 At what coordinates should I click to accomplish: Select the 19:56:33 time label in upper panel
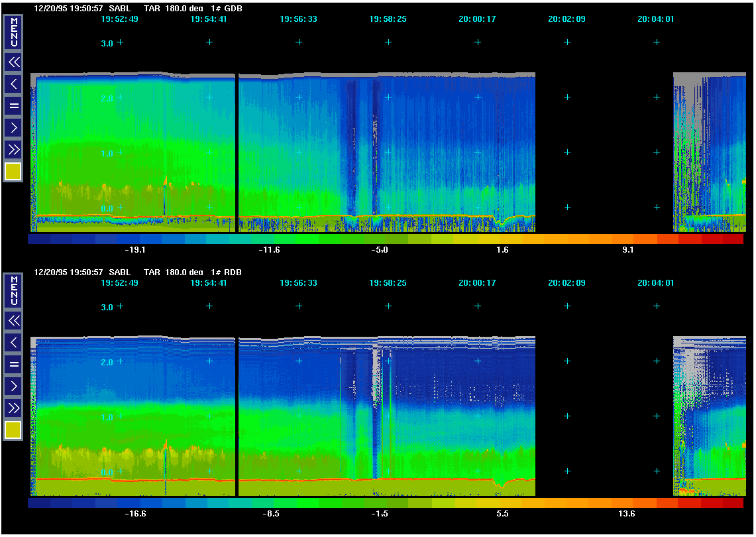click(298, 19)
